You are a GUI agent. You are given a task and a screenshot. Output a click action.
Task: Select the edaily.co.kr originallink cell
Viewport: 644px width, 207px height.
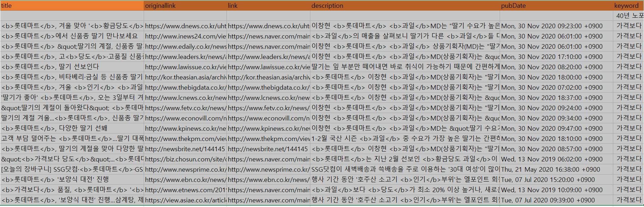click(185, 47)
